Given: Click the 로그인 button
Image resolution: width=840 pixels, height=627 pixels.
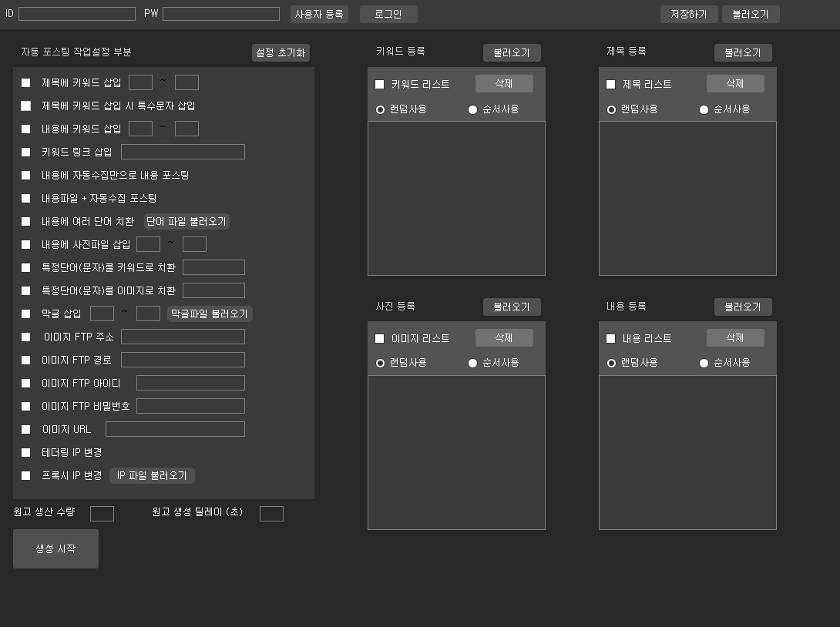Looking at the screenshot, I should tap(388, 14).
